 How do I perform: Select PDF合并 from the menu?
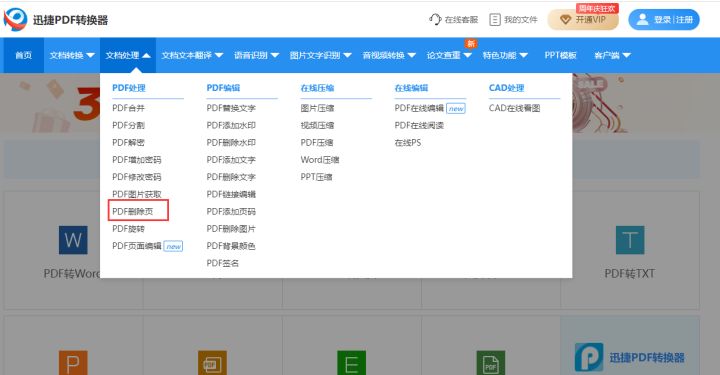click(129, 108)
